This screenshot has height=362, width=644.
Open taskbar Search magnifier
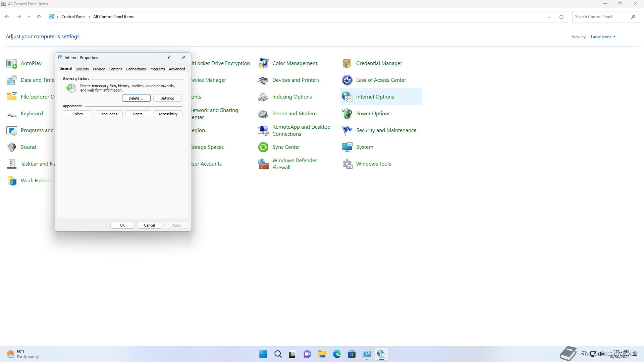click(278, 354)
